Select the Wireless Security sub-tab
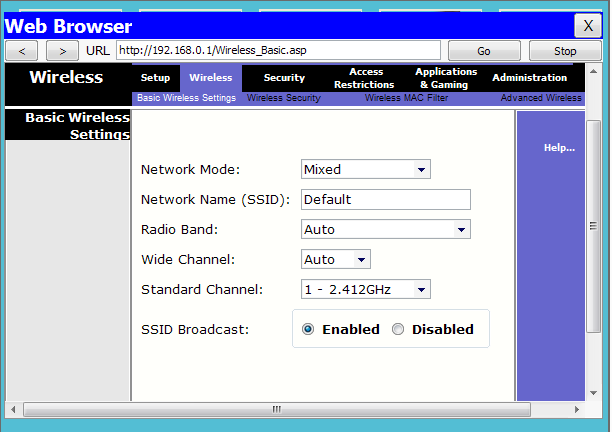 point(284,98)
